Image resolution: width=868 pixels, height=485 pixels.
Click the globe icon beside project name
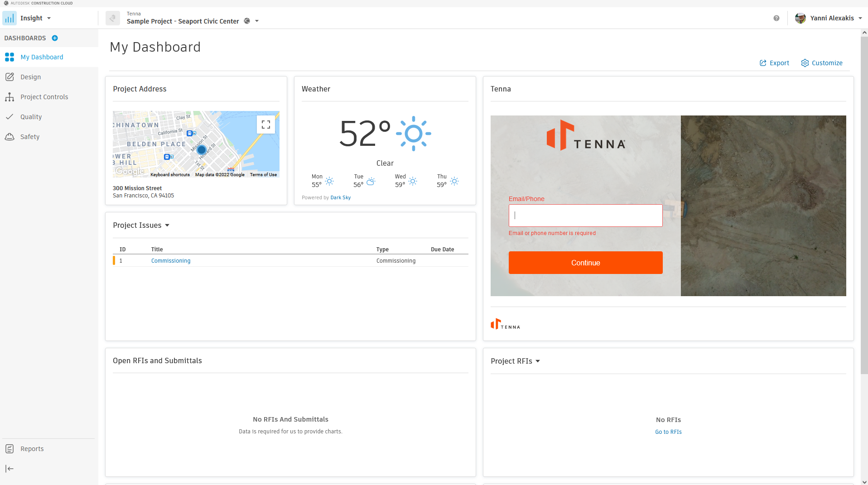coord(247,21)
